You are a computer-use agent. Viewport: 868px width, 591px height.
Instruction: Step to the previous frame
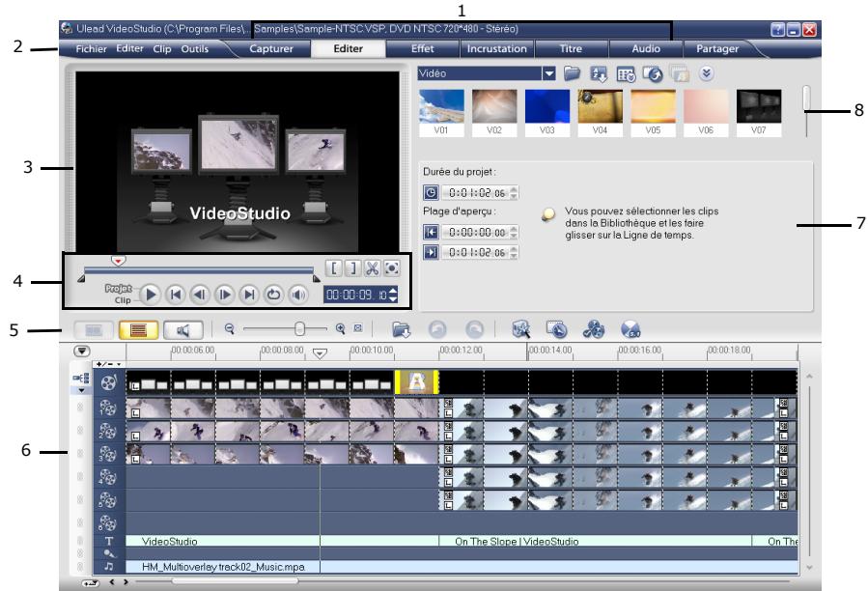click(200, 295)
